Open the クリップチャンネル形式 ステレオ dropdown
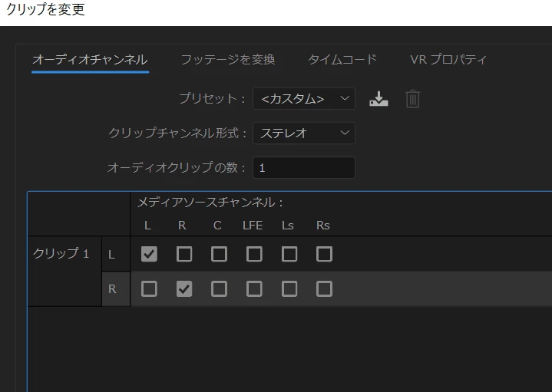 (x=304, y=133)
